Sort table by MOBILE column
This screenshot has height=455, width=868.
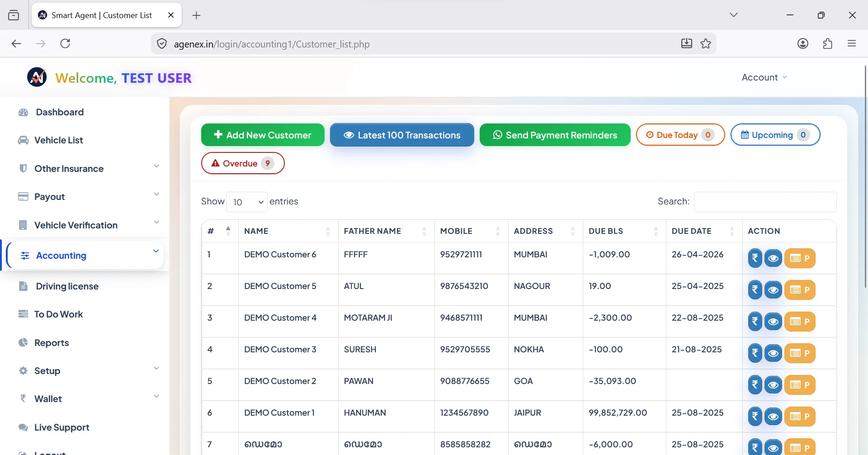[472, 231]
